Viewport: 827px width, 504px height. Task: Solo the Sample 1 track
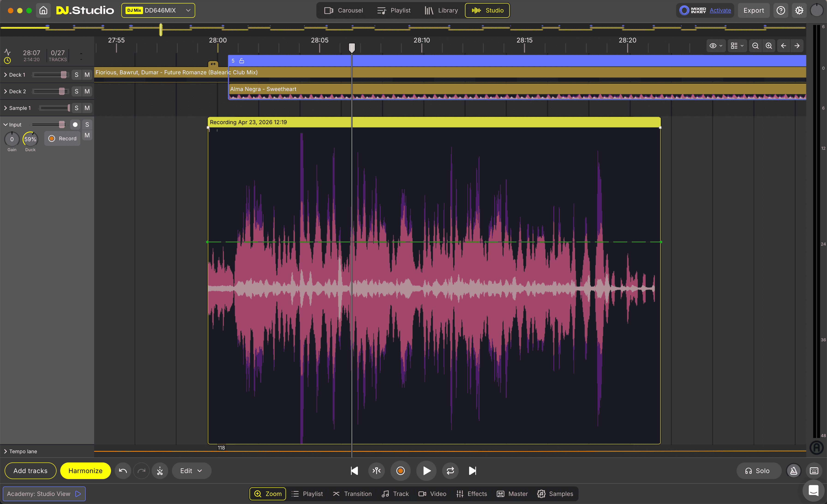click(x=77, y=108)
